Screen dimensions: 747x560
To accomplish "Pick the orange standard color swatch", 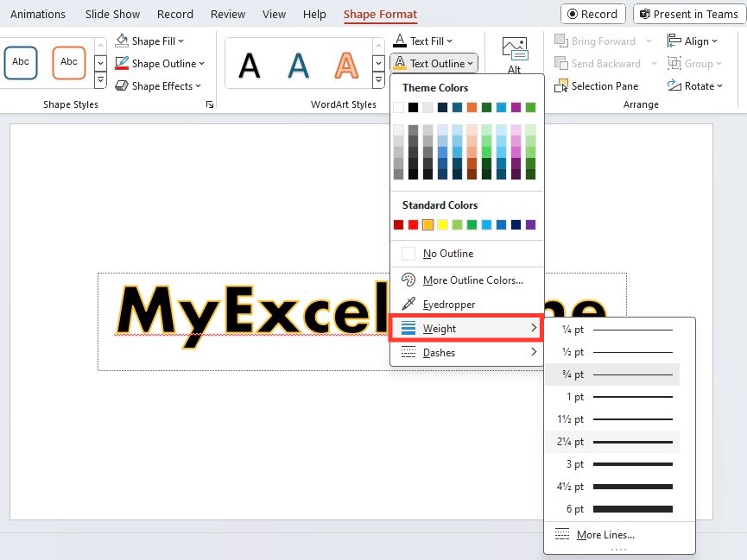I will tap(427, 224).
